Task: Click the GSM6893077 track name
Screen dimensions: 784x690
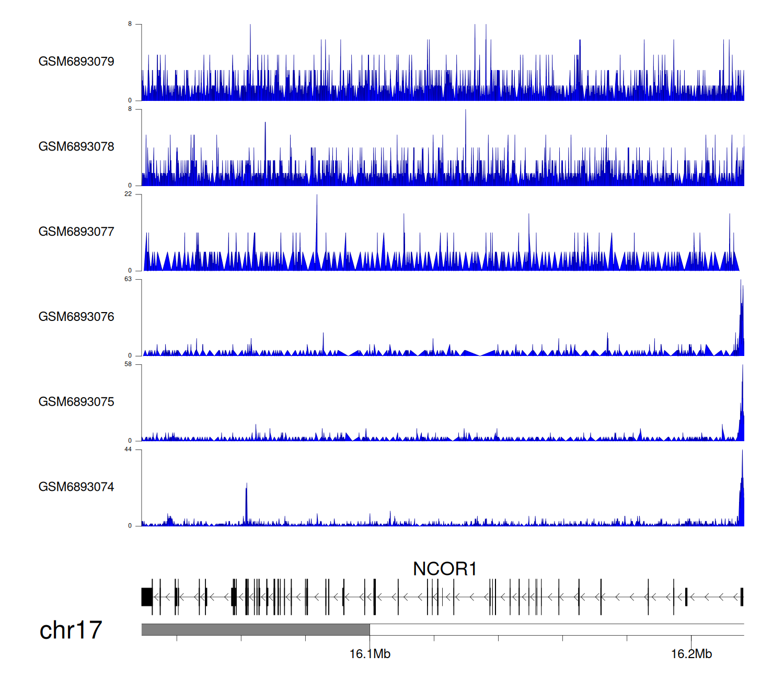Action: click(x=76, y=232)
